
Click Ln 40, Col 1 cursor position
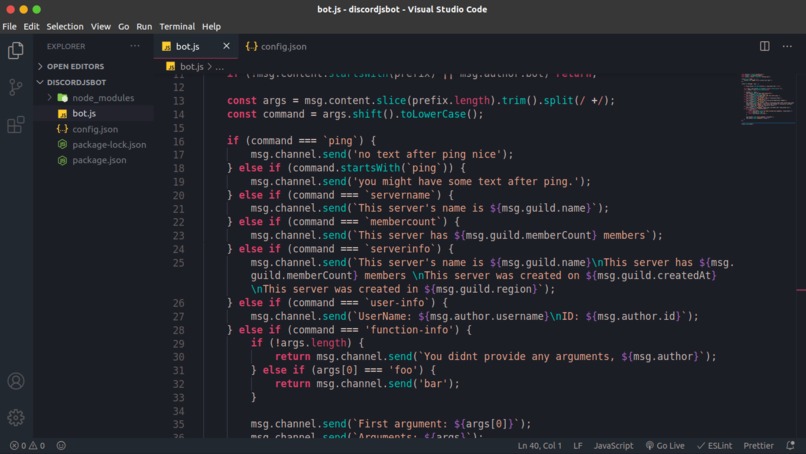pos(539,446)
